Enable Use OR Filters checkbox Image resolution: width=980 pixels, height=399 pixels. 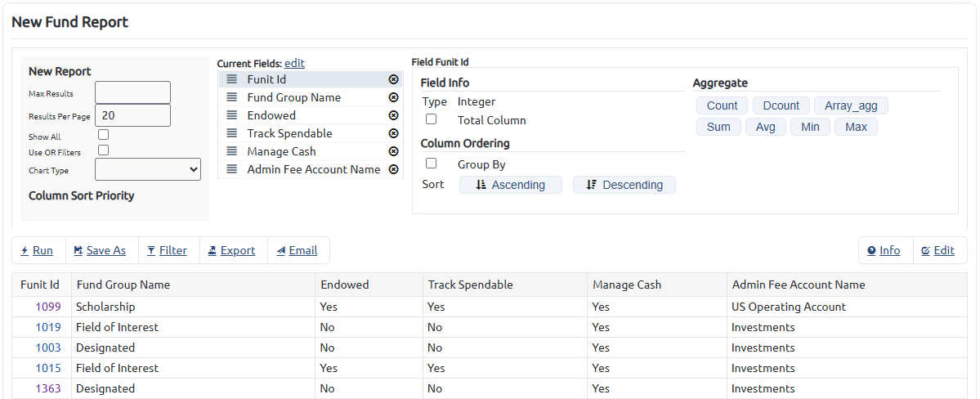point(103,150)
